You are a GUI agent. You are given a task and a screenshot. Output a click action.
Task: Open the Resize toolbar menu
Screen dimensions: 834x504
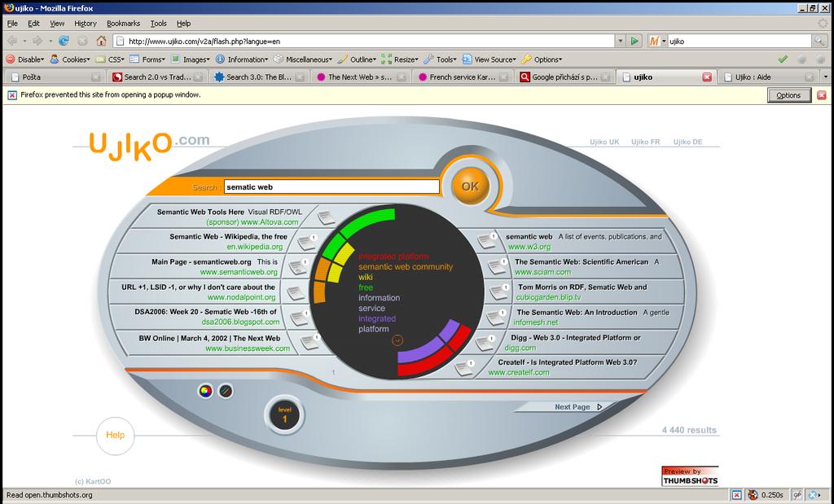tap(401, 59)
